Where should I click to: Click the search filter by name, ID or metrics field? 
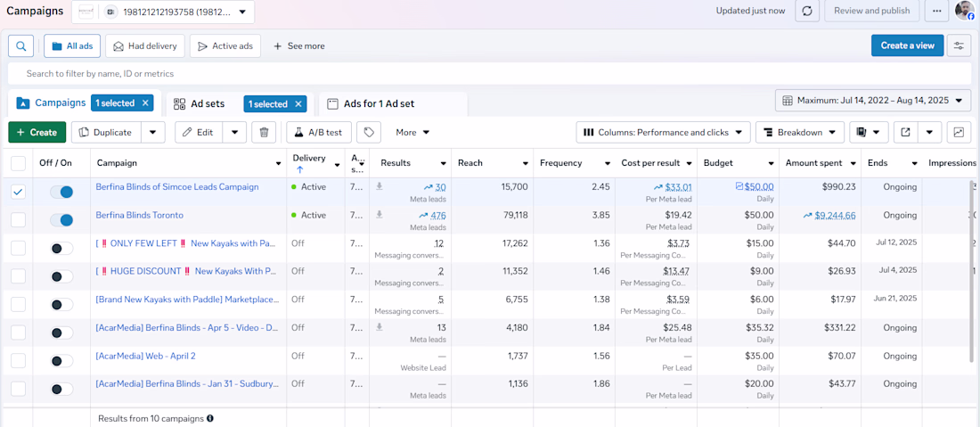pyautogui.click(x=490, y=73)
